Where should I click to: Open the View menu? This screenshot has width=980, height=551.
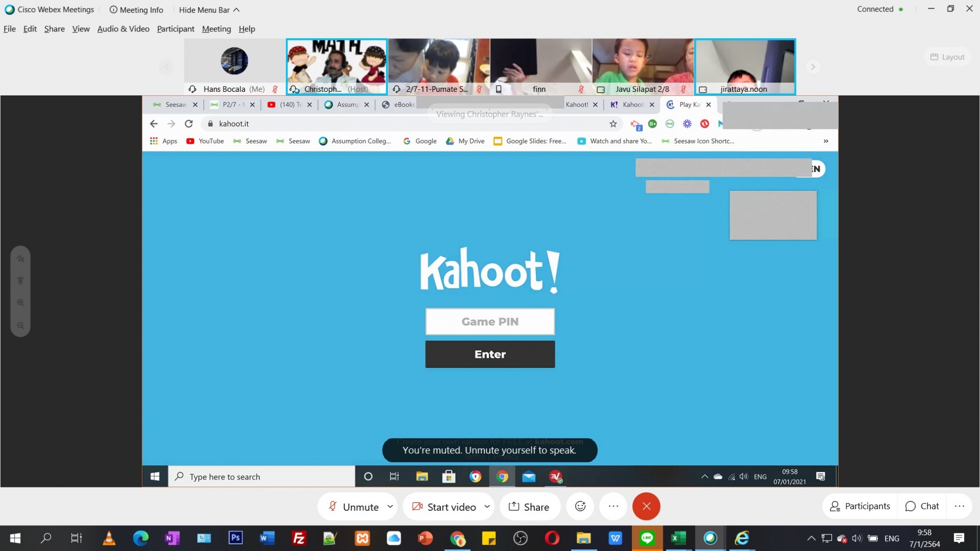coord(80,29)
